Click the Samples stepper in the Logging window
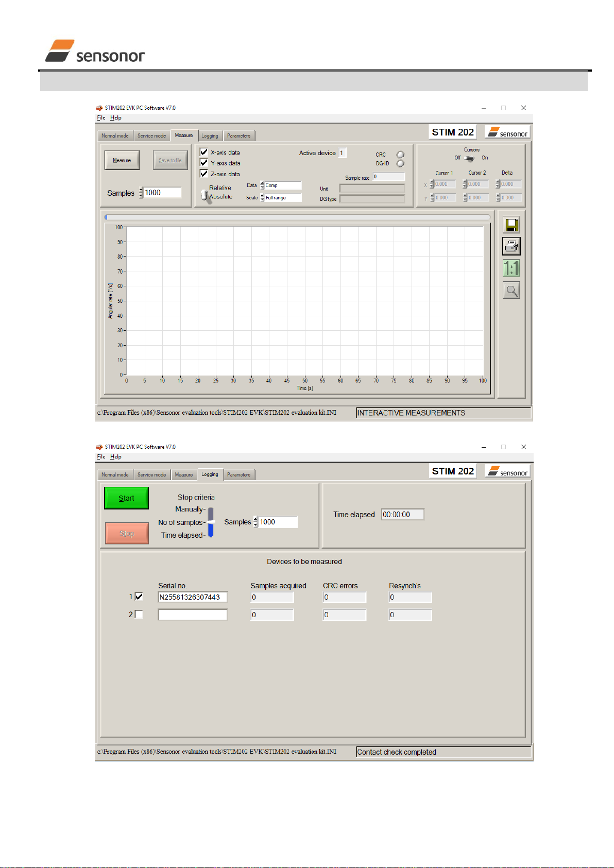Screen dimensions: 614x868 tap(255, 522)
